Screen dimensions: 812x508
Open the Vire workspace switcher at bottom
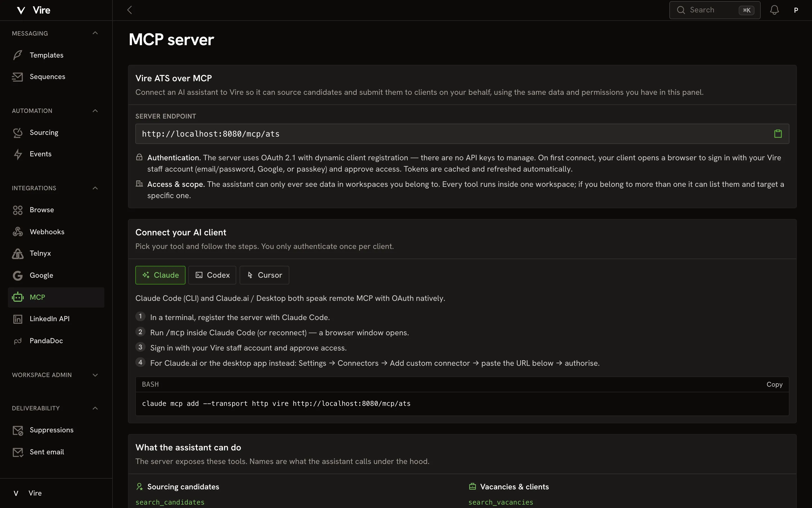(56, 493)
